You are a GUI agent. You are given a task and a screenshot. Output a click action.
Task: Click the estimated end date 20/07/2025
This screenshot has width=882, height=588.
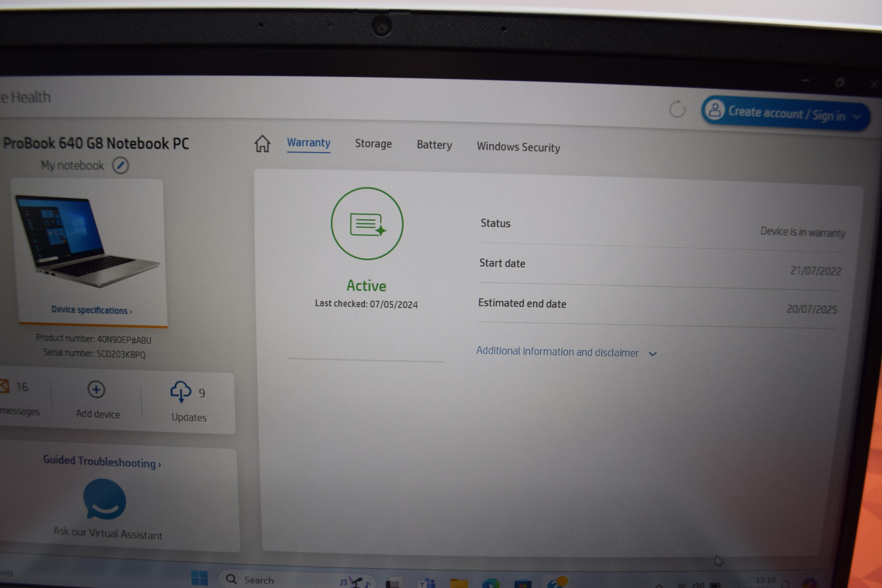811,309
